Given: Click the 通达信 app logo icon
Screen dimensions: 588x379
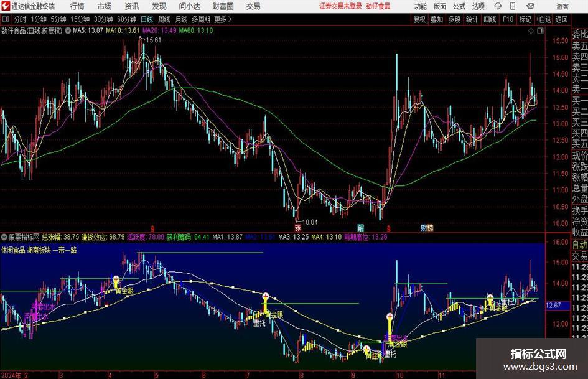Looking at the screenshot, I should tap(6, 6).
